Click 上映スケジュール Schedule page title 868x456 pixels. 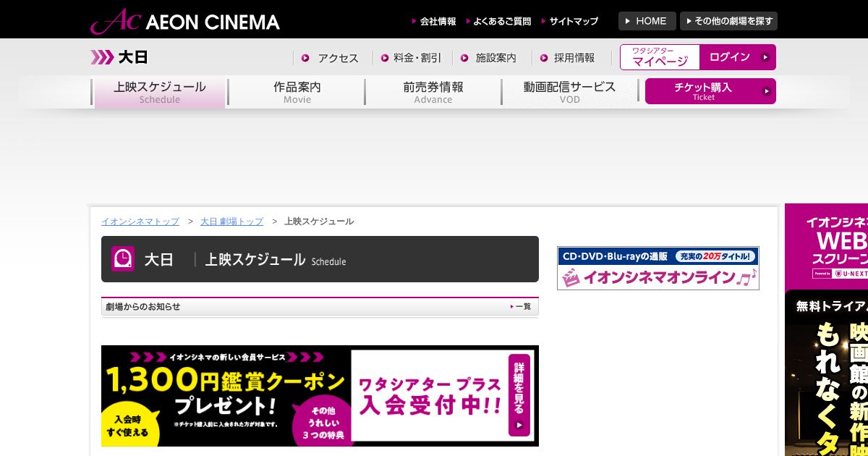pyautogui.click(x=276, y=259)
